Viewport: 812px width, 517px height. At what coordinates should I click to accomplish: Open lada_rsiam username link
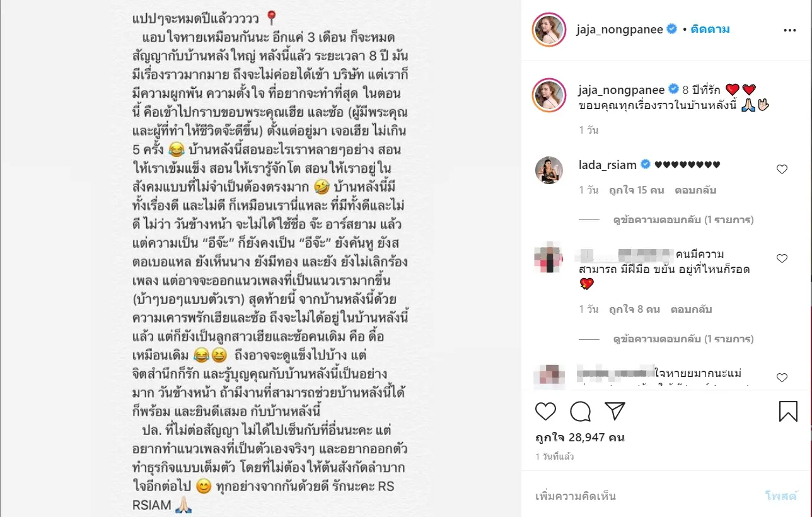pyautogui.click(x=609, y=165)
